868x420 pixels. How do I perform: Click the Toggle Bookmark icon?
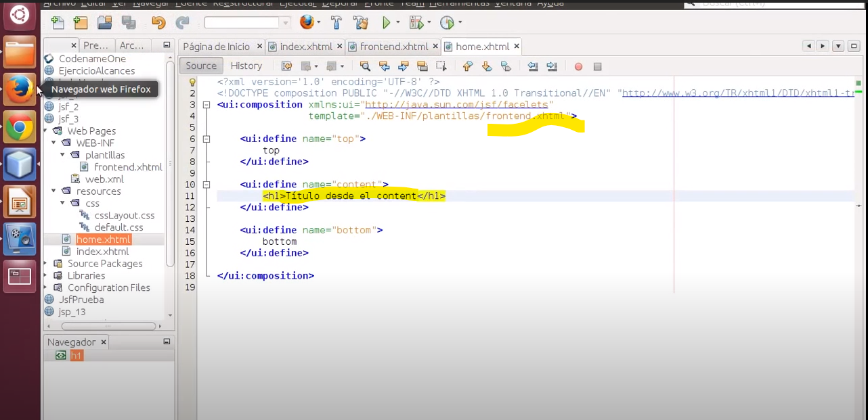[x=506, y=66]
